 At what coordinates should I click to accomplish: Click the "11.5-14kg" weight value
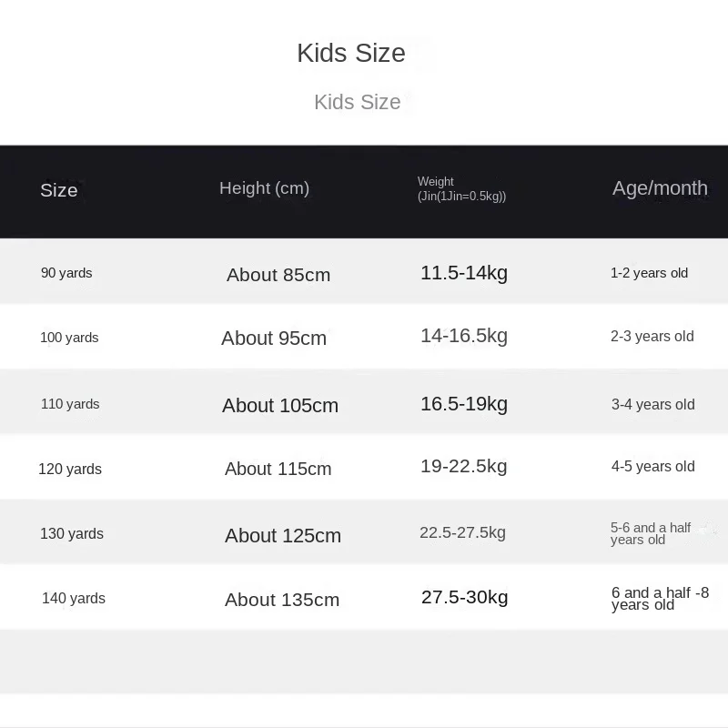464,272
